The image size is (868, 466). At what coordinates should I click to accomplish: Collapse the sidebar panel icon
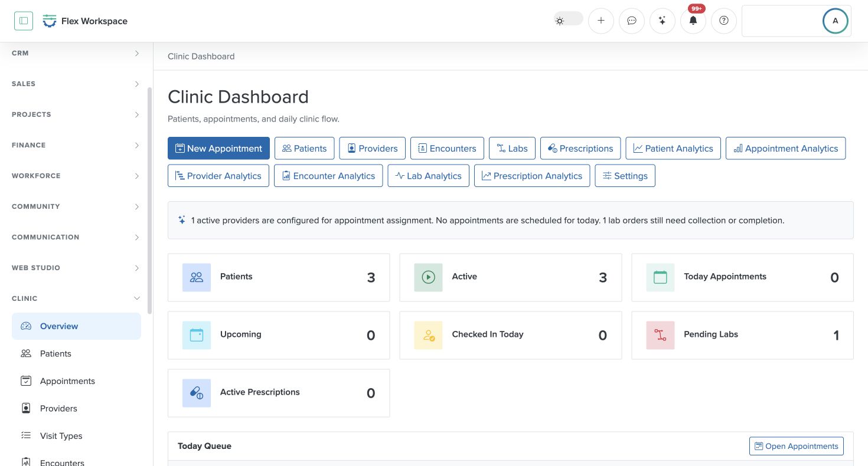[24, 21]
